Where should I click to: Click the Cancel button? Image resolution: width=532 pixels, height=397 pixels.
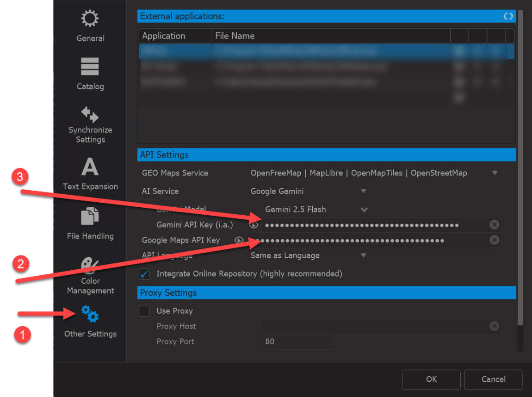493,379
